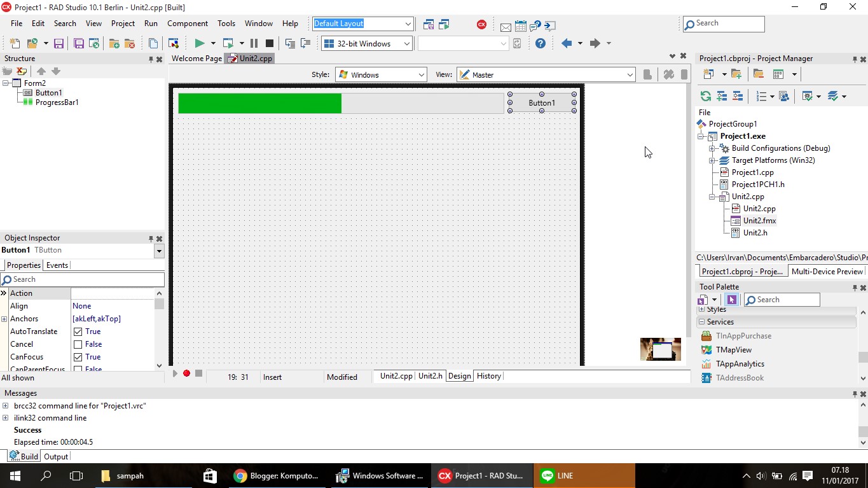Toggle the Cancel property checkbox
This screenshot has width=868, height=488.
[x=78, y=344]
